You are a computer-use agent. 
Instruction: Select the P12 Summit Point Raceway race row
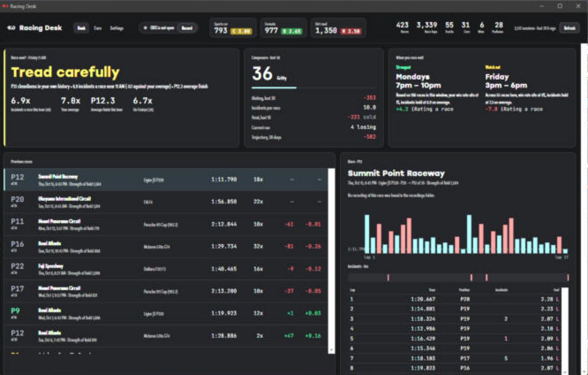[x=165, y=179]
